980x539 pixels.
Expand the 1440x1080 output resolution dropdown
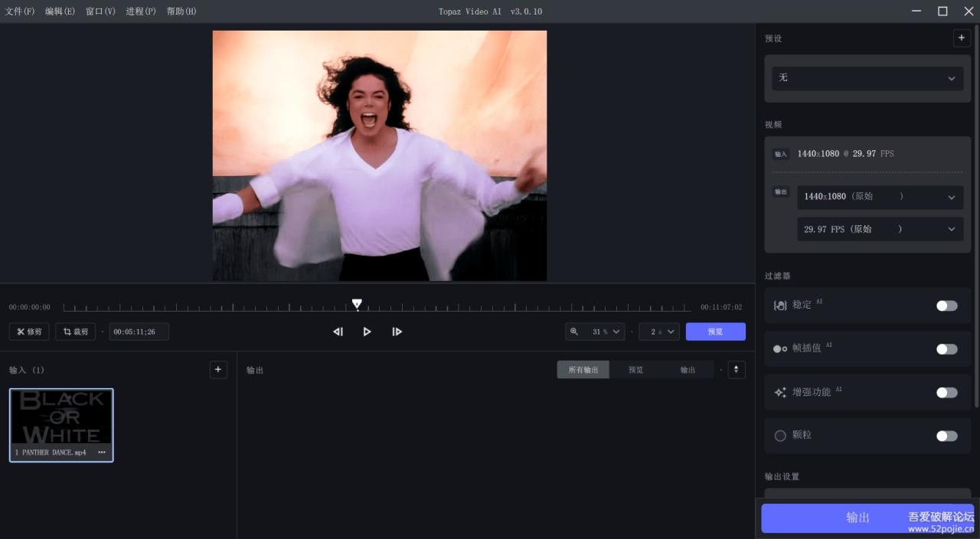point(880,197)
